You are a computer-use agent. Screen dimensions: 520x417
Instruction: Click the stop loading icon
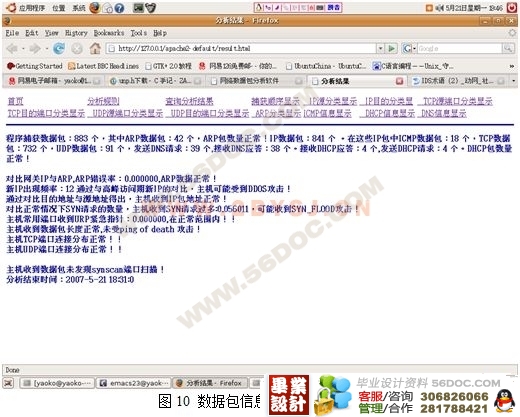[x=77, y=49]
